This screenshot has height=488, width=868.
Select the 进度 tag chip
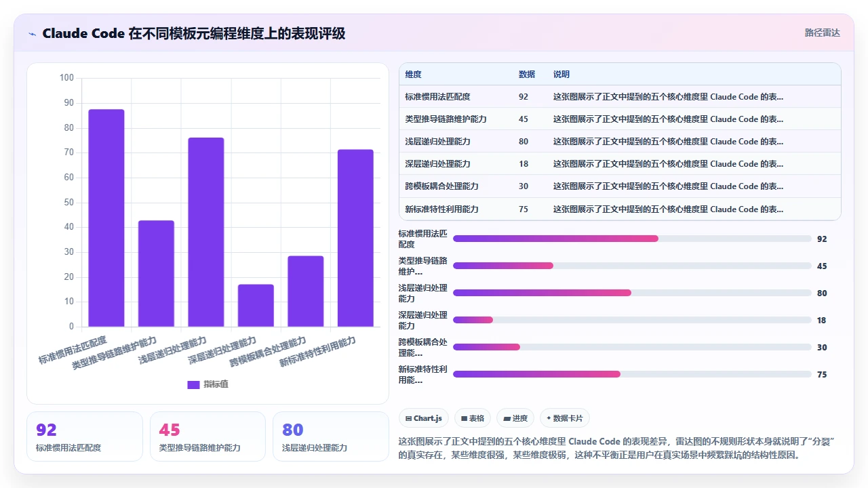pos(515,418)
